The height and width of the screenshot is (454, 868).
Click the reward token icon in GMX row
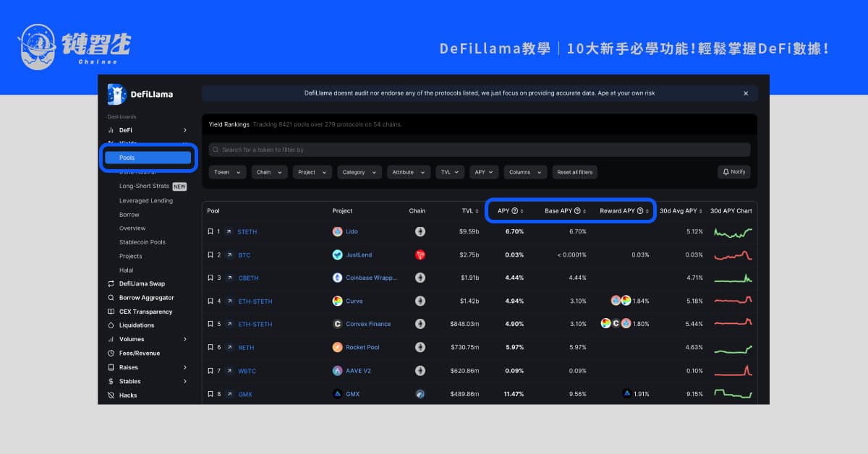click(x=626, y=394)
